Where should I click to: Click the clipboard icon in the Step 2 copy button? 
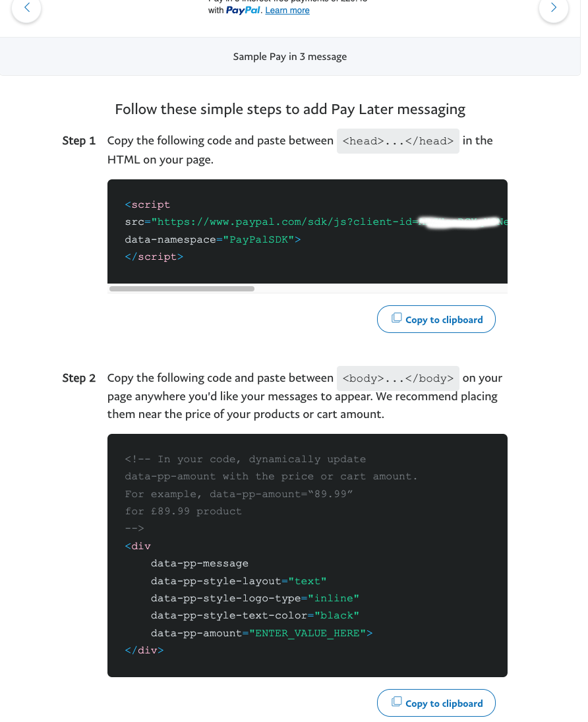396,702
